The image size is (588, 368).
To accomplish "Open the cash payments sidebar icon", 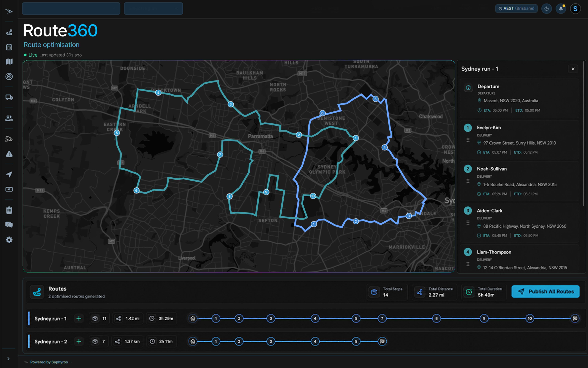I will 9,189.
